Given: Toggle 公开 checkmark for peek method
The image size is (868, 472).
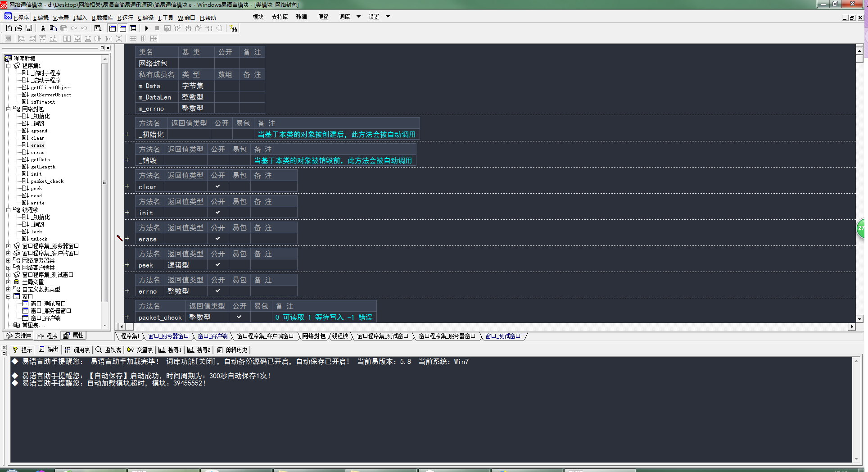Looking at the screenshot, I should 218,265.
